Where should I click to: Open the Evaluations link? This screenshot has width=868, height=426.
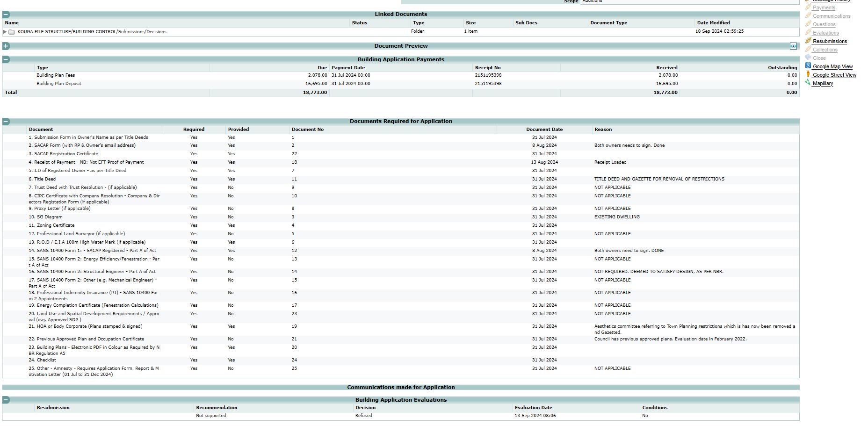[x=825, y=33]
